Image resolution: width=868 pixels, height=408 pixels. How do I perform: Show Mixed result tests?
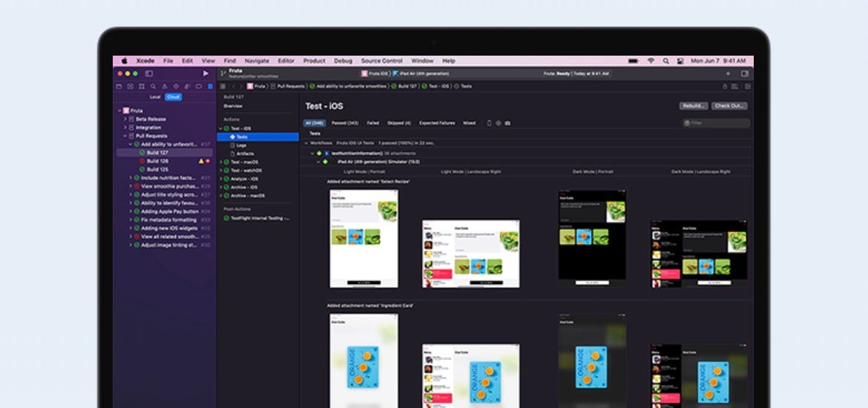pyautogui.click(x=470, y=123)
